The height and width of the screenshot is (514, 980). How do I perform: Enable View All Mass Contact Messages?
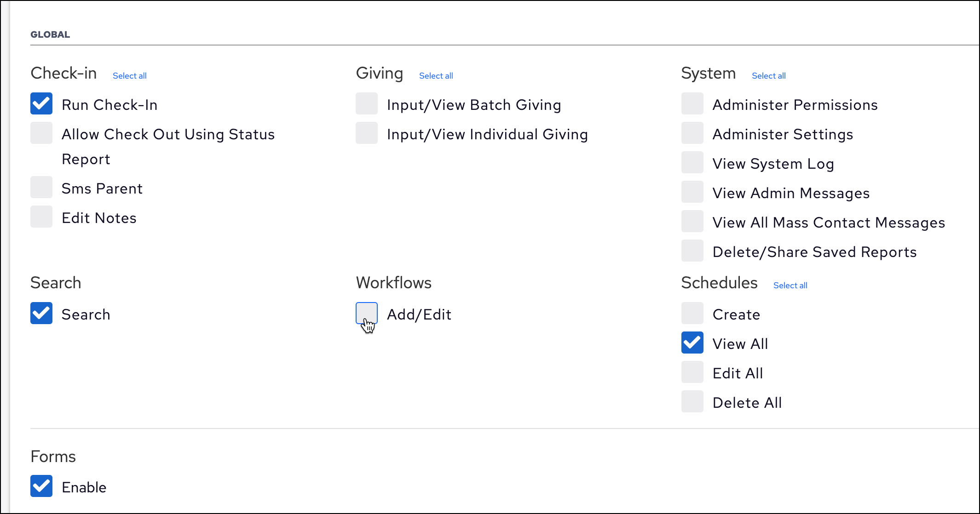(692, 222)
